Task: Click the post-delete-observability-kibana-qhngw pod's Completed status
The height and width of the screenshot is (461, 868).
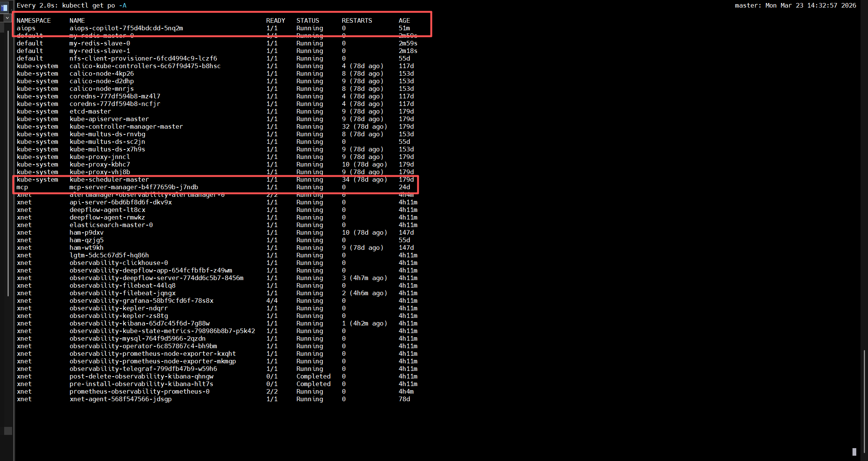Action: [313, 376]
